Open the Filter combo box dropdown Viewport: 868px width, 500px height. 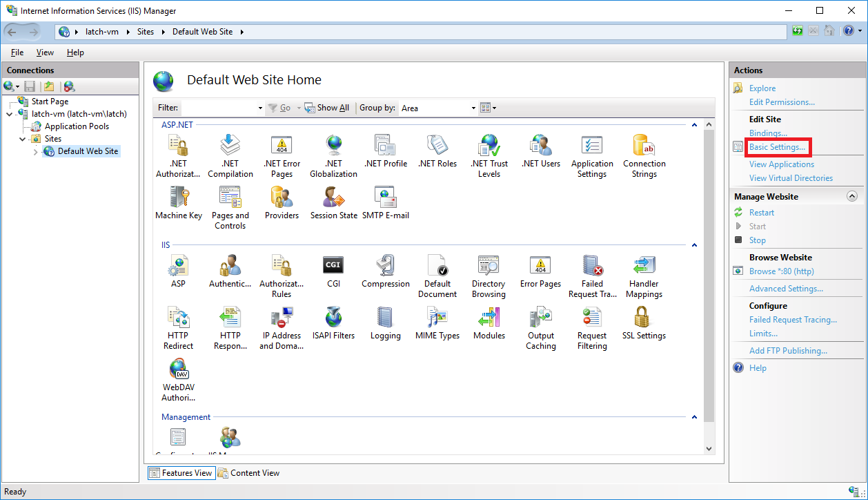[260, 108]
